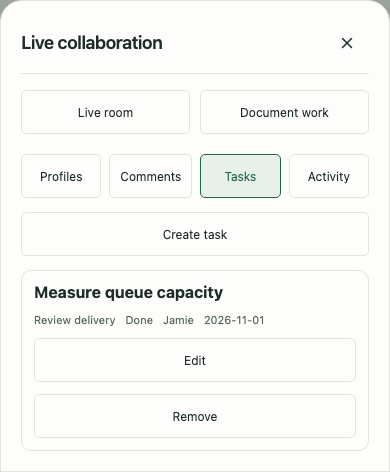Open the Live room section
Viewport: 390px width, 472px height.
(105, 112)
